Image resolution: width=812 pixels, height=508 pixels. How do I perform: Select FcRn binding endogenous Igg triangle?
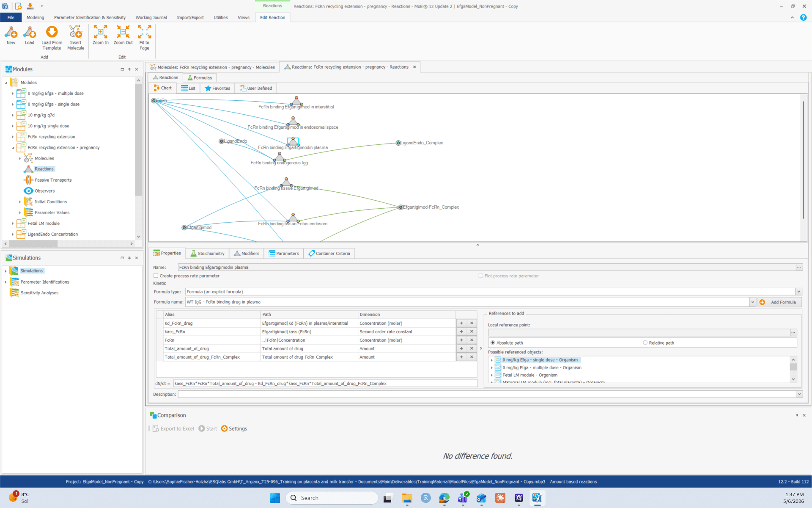click(x=280, y=157)
